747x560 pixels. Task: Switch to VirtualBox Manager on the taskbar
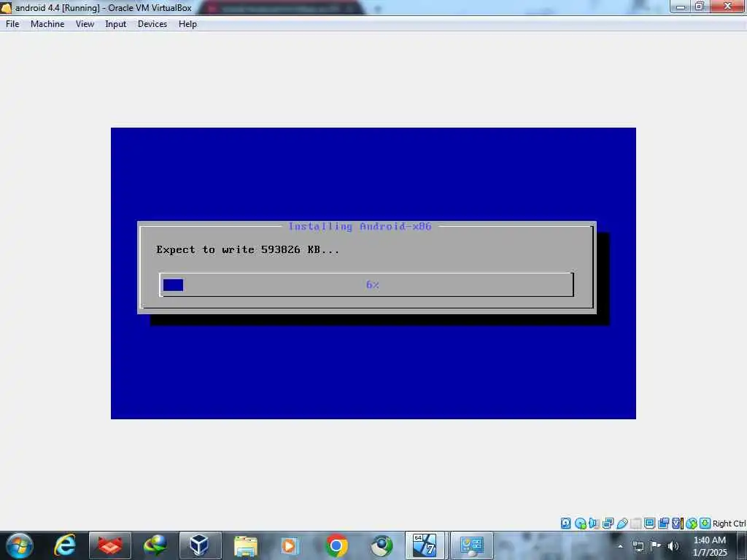pos(200,545)
